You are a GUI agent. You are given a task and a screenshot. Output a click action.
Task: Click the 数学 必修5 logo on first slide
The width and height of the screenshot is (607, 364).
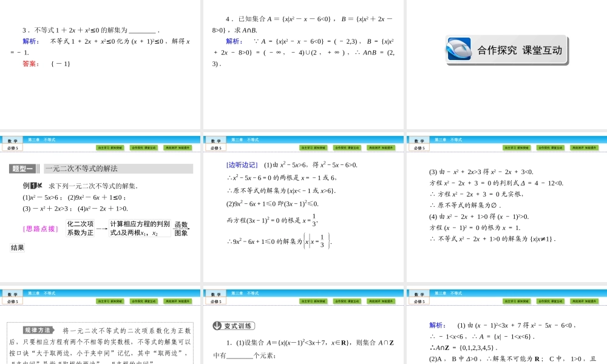click(x=13, y=143)
